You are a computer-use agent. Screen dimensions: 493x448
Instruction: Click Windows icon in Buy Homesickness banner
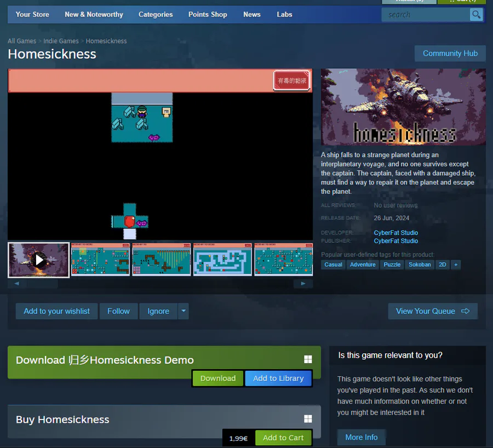(x=308, y=419)
